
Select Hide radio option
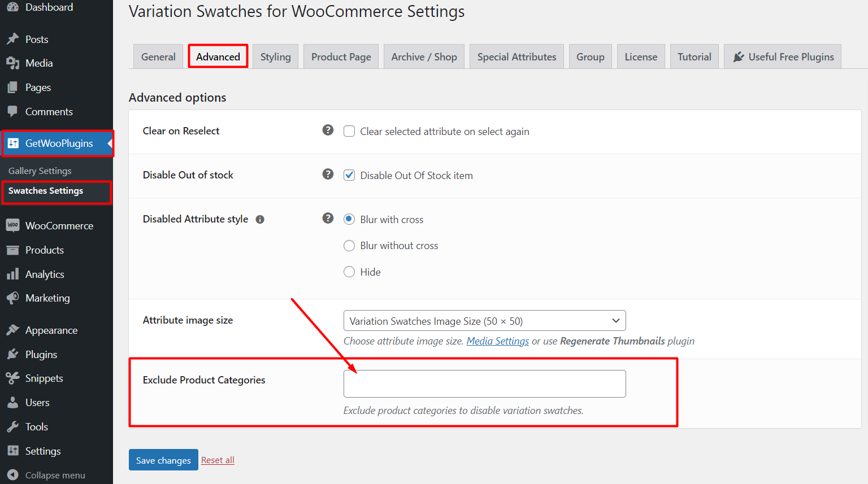tap(349, 272)
